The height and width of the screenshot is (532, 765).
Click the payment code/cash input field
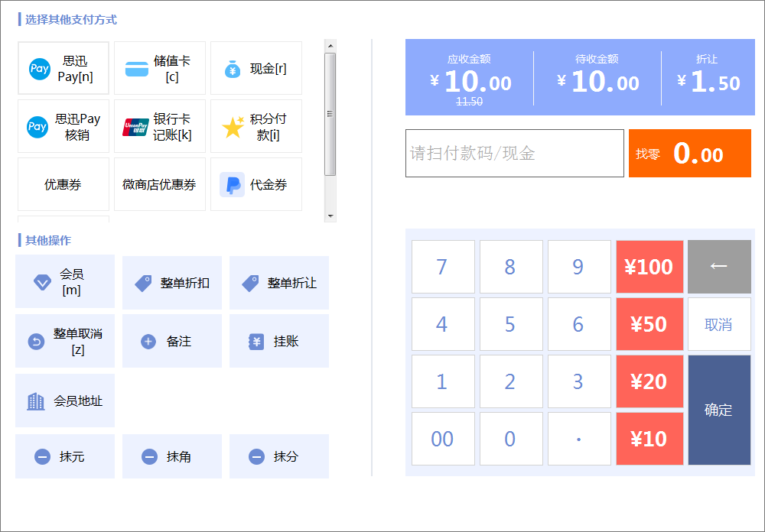coord(515,153)
